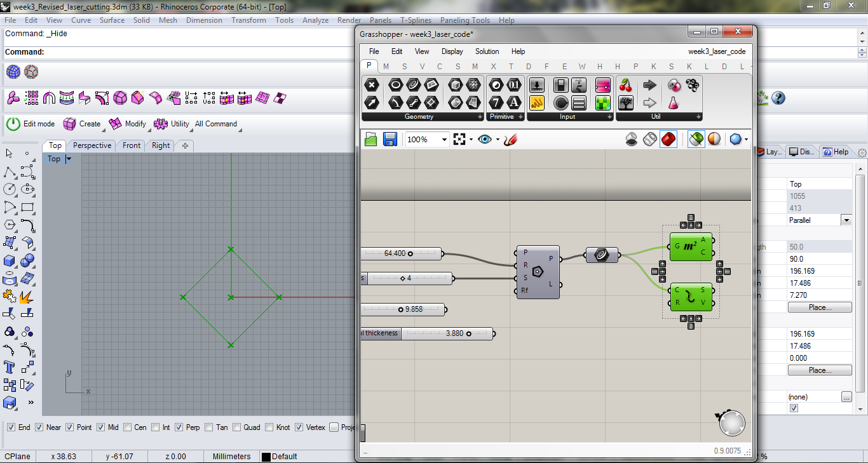Open the Transform menu in Rhino
This screenshot has height=463, width=868.
[x=248, y=20]
